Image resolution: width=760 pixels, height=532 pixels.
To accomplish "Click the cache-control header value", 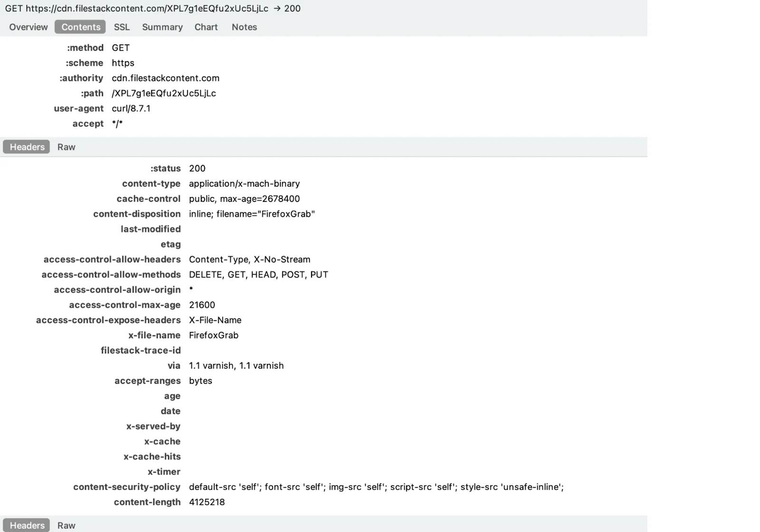I will 244,199.
